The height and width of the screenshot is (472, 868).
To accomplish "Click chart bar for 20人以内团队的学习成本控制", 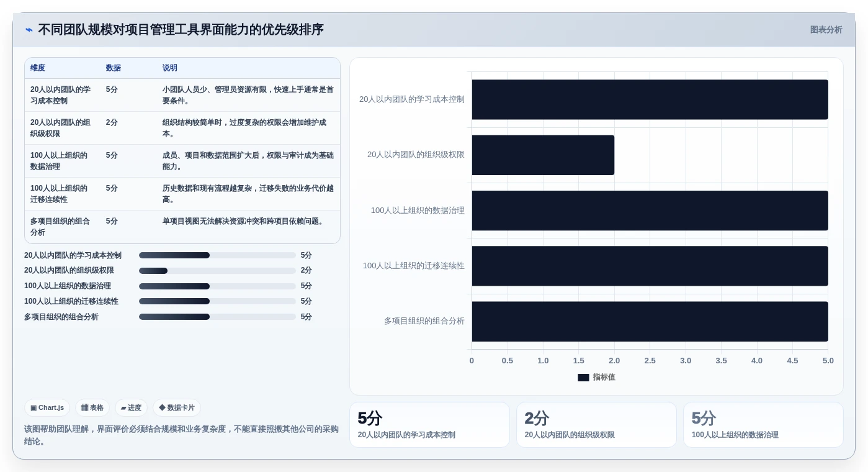I will (x=650, y=99).
